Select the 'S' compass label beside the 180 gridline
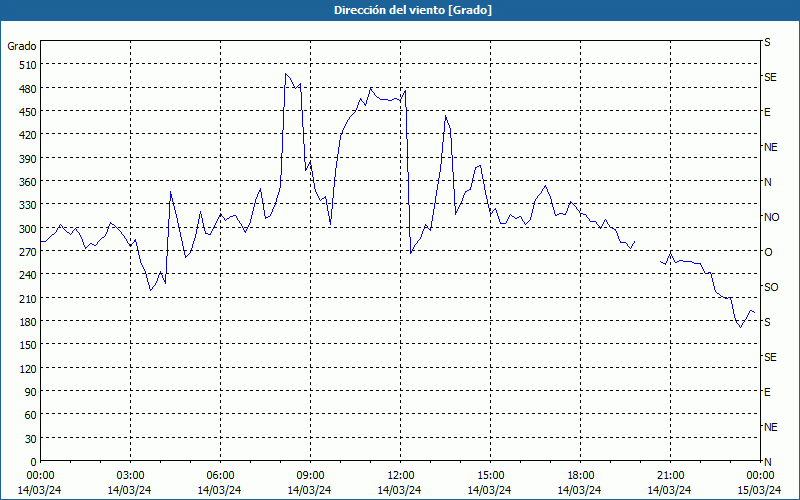The width and height of the screenshot is (800, 500). [x=767, y=322]
